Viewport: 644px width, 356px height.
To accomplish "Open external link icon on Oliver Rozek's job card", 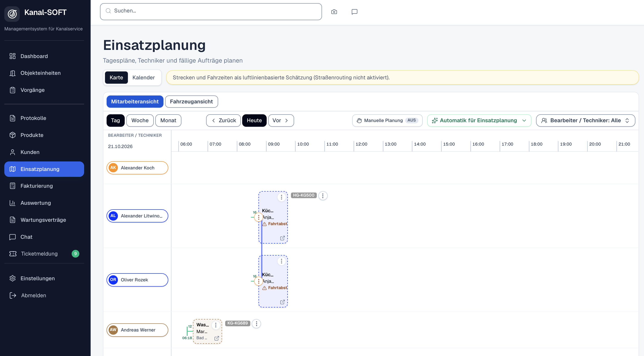I will tap(282, 302).
